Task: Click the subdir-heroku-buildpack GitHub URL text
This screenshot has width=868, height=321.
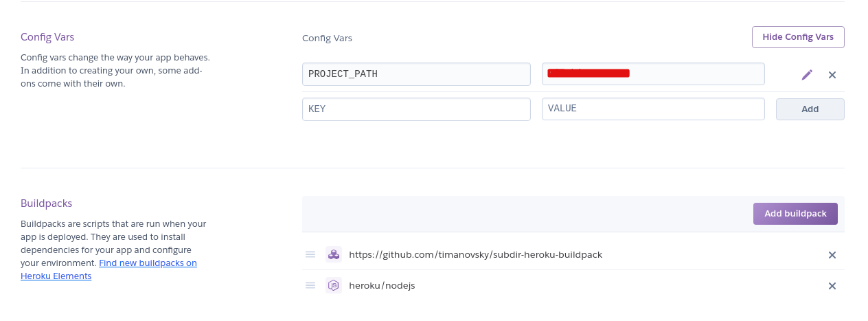Action: tap(475, 254)
